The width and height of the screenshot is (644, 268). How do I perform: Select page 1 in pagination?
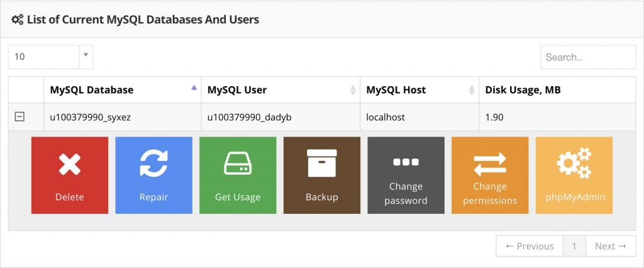[574, 246]
